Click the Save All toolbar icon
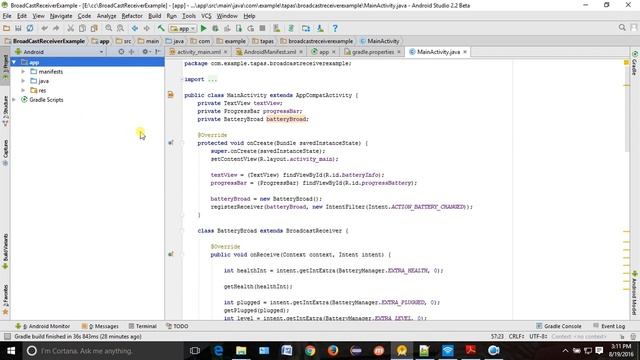The width and height of the screenshot is (640, 360). click(18, 28)
